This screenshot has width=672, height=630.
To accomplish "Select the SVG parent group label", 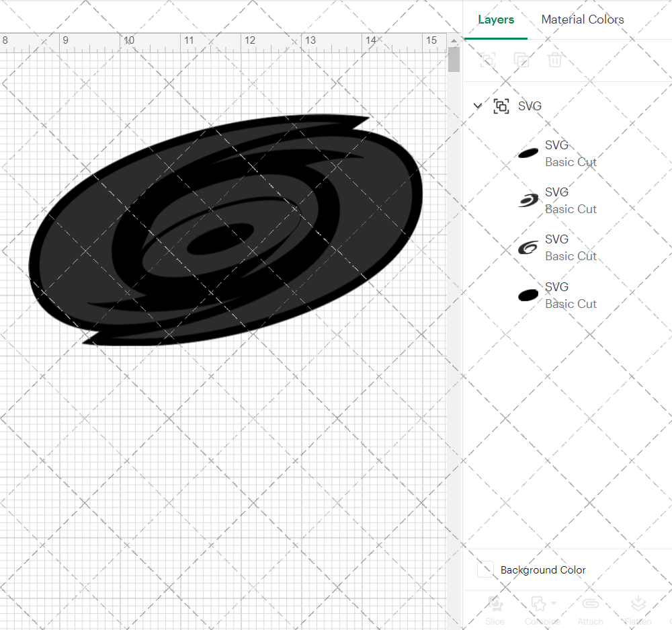I will (530, 106).
